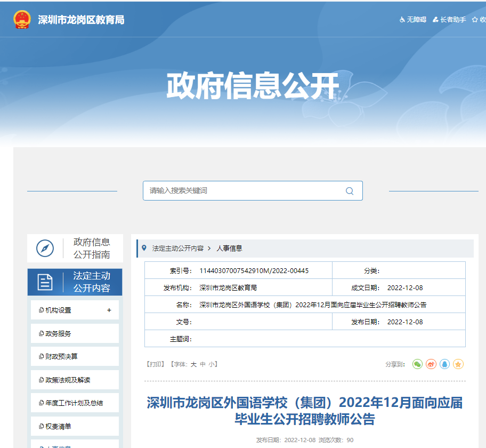Image resolution: width=486 pixels, height=448 pixels.
Task: Click the small icon before 财政预决算
Action: pyautogui.click(x=41, y=356)
